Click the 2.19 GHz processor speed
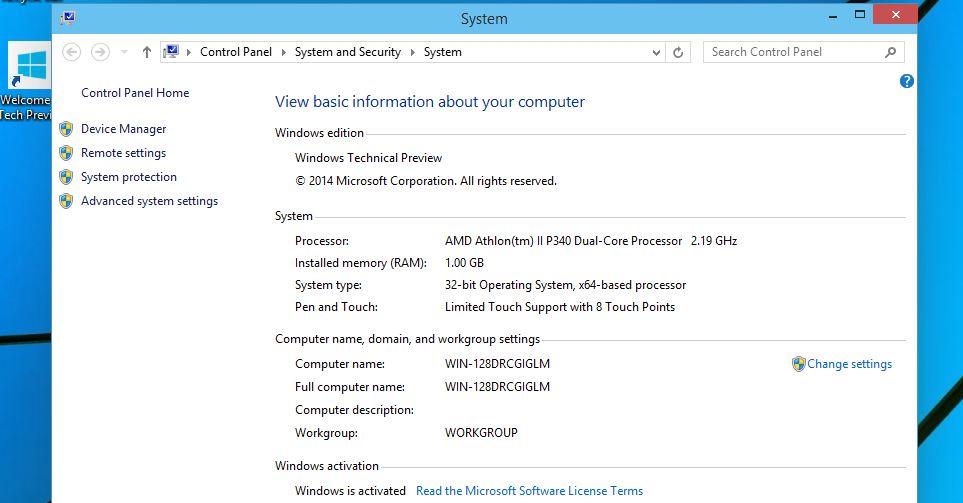963x503 pixels. (x=714, y=241)
